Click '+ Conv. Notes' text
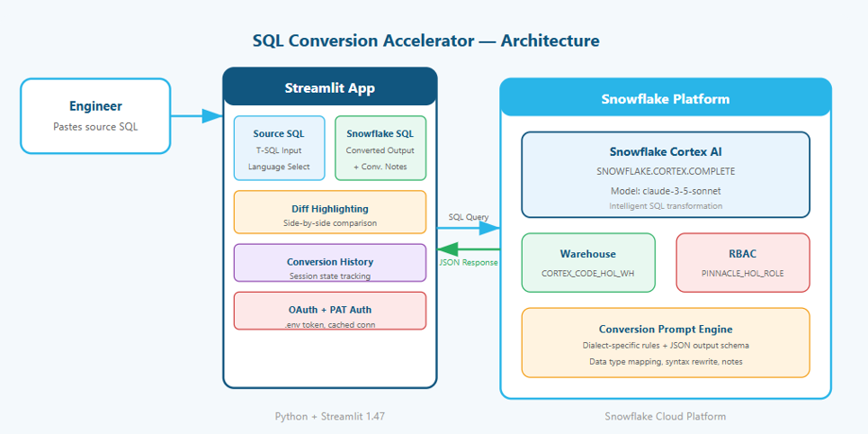868x434 pixels. pyautogui.click(x=380, y=167)
